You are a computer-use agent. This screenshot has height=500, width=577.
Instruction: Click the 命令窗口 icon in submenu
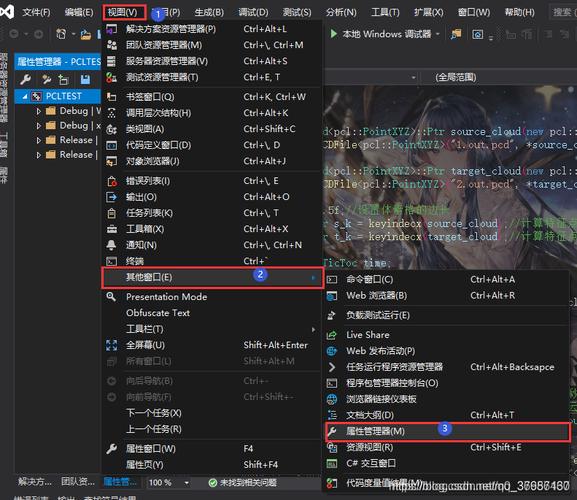click(x=332, y=280)
